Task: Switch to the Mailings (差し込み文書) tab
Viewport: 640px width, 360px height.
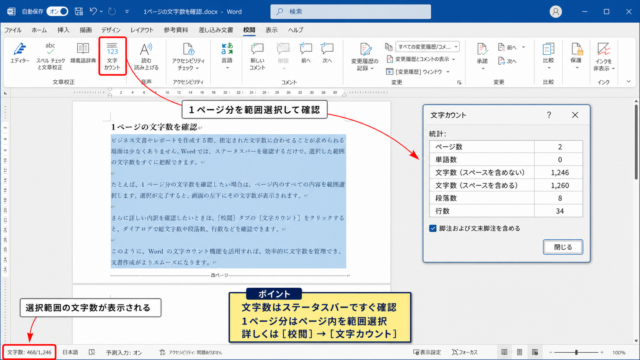Action: point(216,30)
